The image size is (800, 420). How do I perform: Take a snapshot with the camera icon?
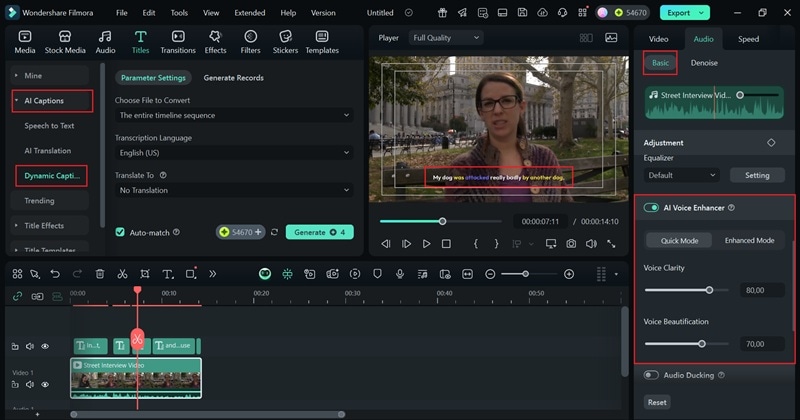pyautogui.click(x=571, y=243)
